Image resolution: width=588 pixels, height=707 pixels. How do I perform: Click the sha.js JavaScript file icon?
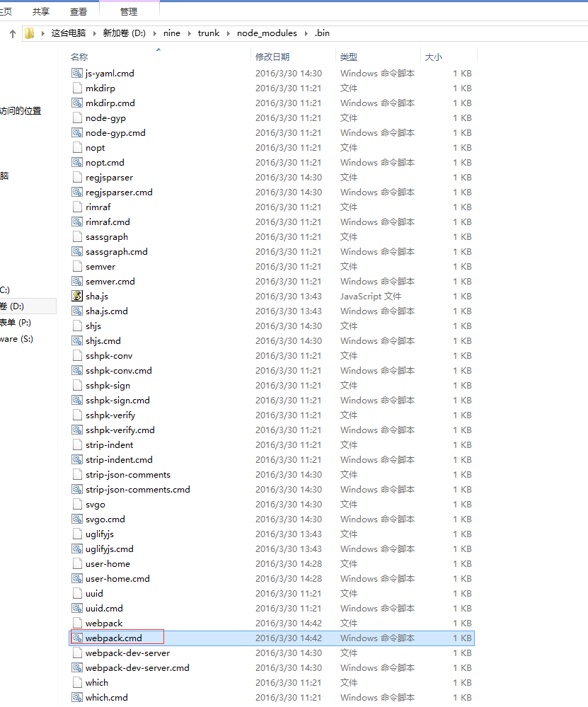(77, 297)
